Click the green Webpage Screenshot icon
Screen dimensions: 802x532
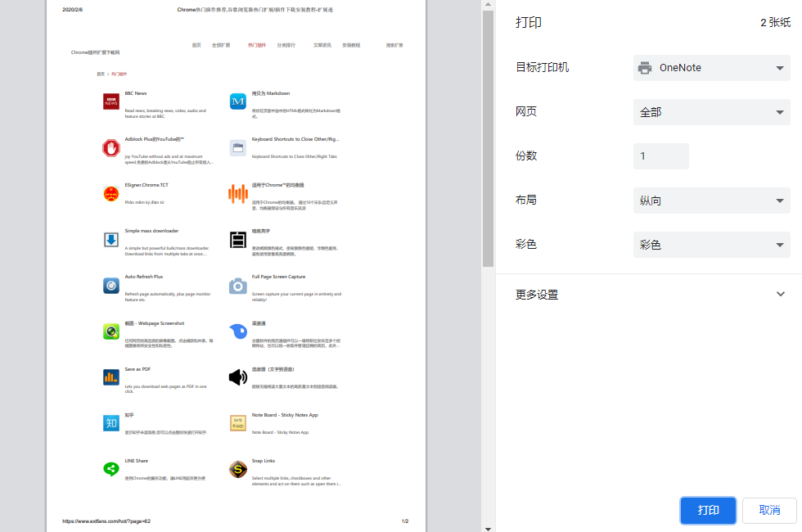tap(111, 331)
